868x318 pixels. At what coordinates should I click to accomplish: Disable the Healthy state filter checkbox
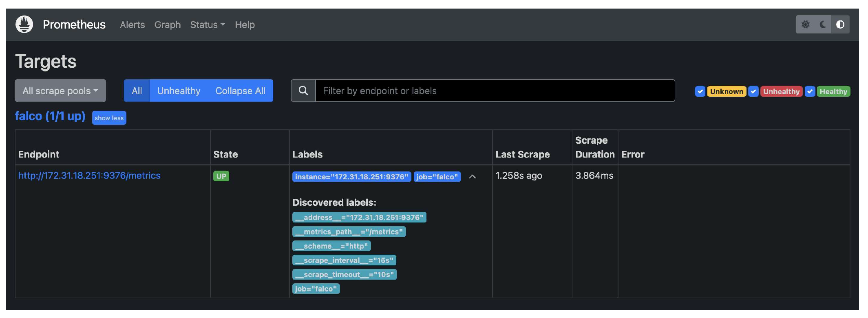tap(810, 91)
